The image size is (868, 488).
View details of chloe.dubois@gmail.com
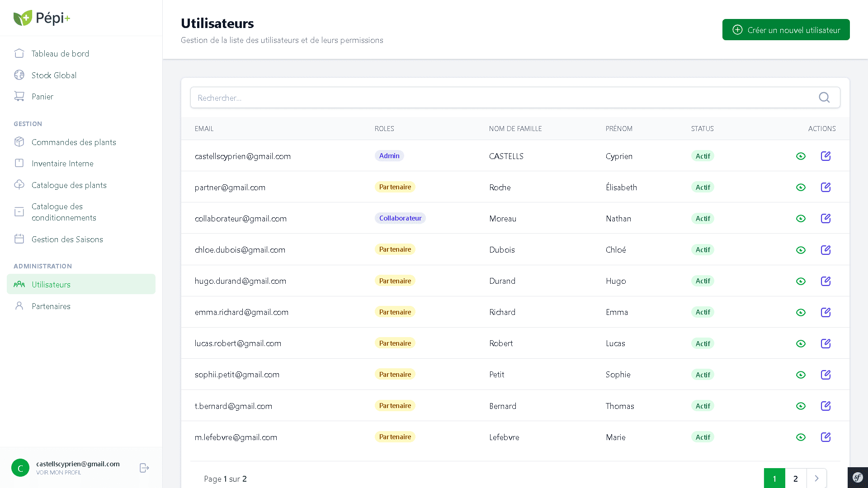[x=801, y=249]
